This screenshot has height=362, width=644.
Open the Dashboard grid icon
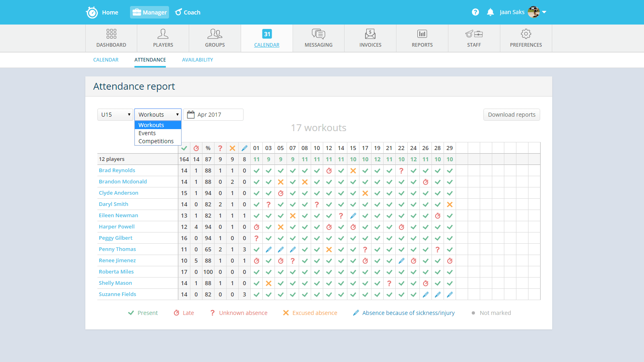(111, 34)
